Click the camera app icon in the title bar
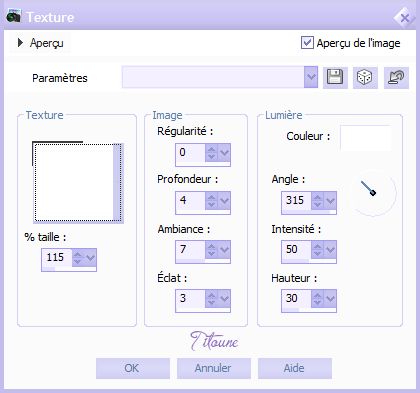Screen dimensions: 420x393 (x=13, y=16)
